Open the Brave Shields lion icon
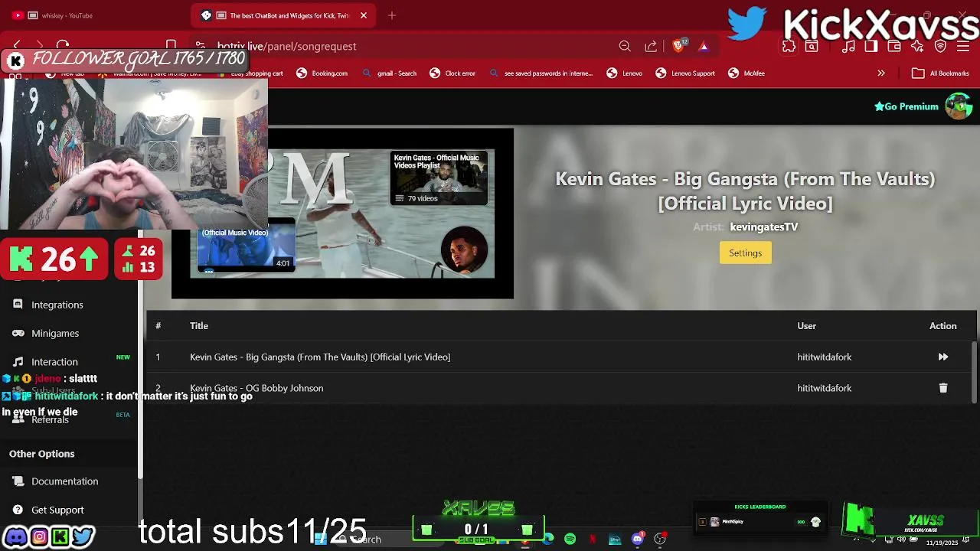 point(678,46)
